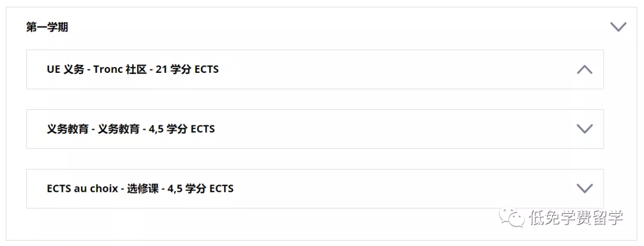
Task: Expand the ECTS au choix chevron
Action: [584, 189]
